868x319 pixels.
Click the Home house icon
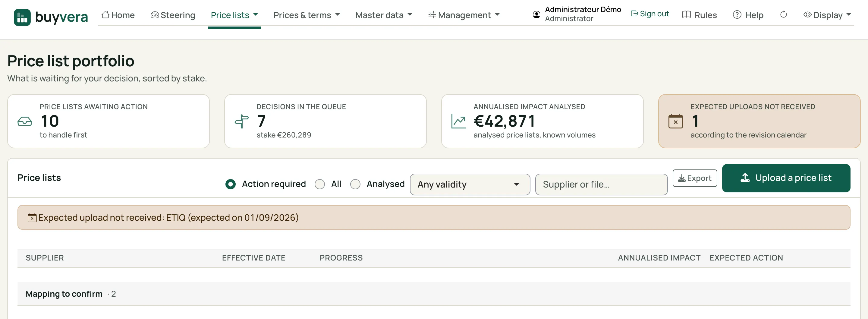[105, 14]
